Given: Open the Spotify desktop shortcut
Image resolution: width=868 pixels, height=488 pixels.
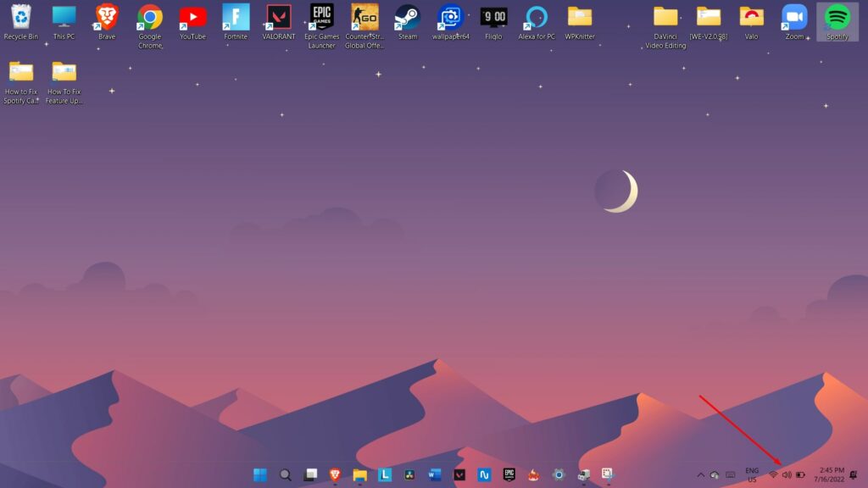Looking at the screenshot, I should 837,18.
